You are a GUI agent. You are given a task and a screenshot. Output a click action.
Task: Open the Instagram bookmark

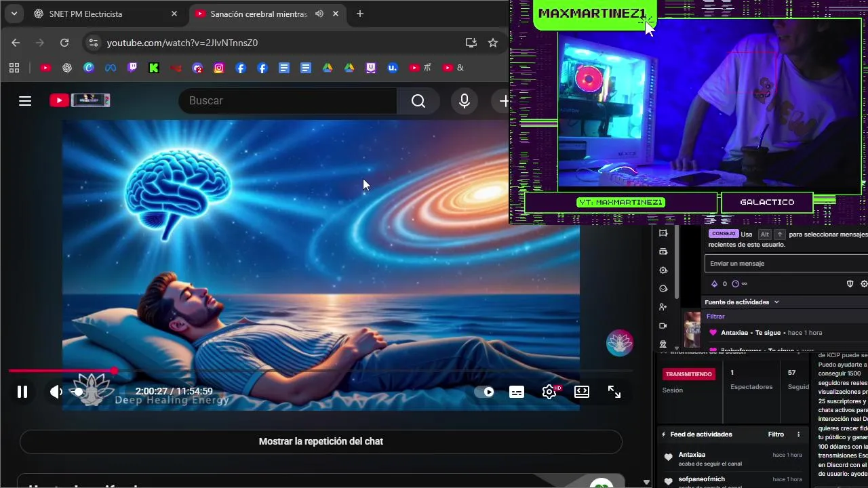(219, 68)
